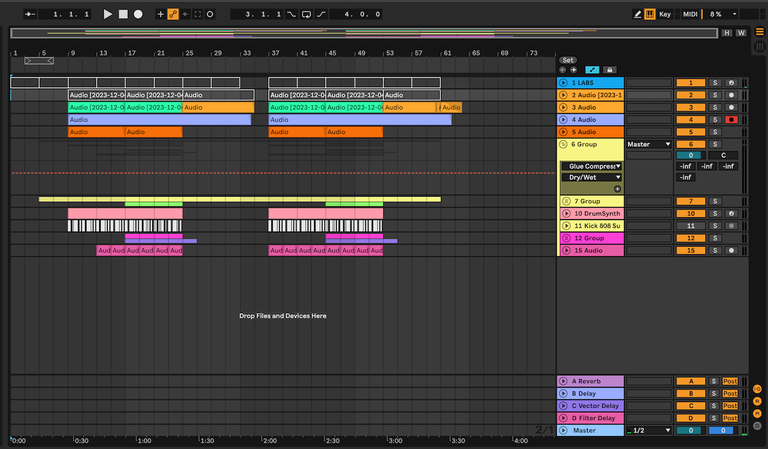Viewport: 768px width, 449px height.
Task: Toggle Draw Mode pencil icon
Action: [637, 14]
